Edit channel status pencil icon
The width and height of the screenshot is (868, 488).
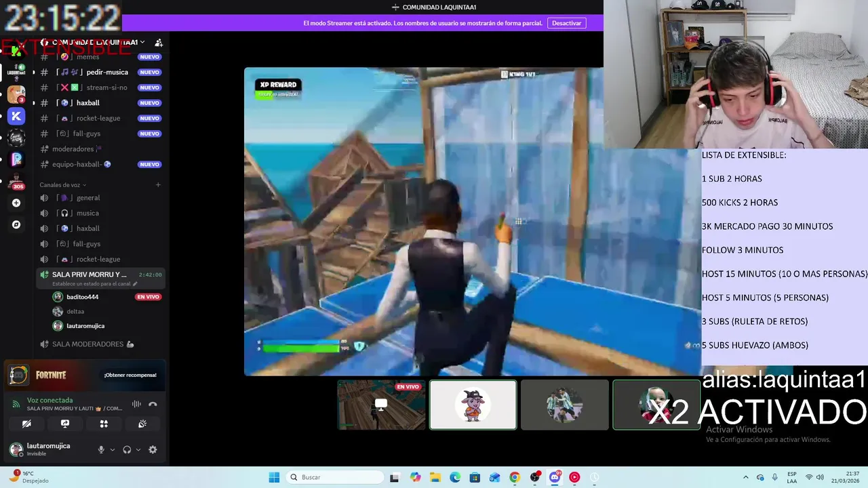(134, 283)
